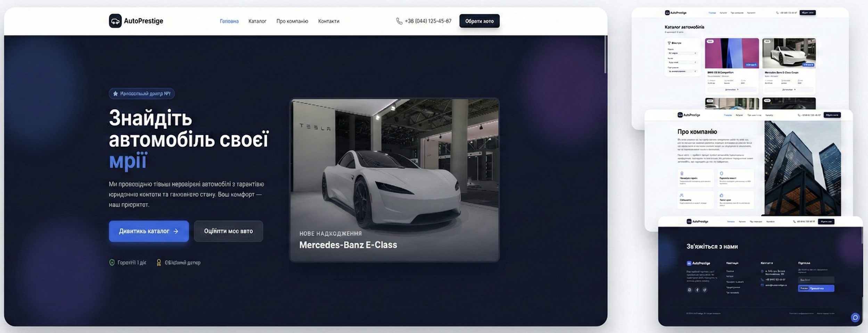Click the ribbon icon on first Про компанію feature card
This screenshot has width=868, height=333.
coord(682,173)
